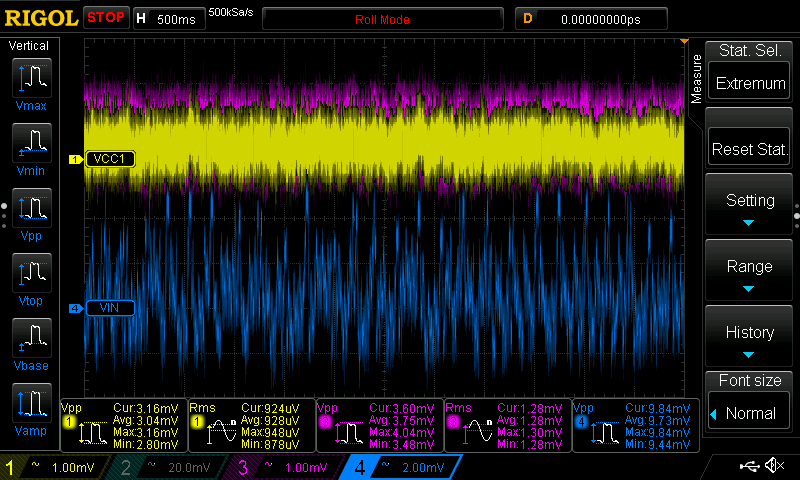Select the Vmax measurement icon
Viewport: 800px width, 480px height.
pos(32,78)
